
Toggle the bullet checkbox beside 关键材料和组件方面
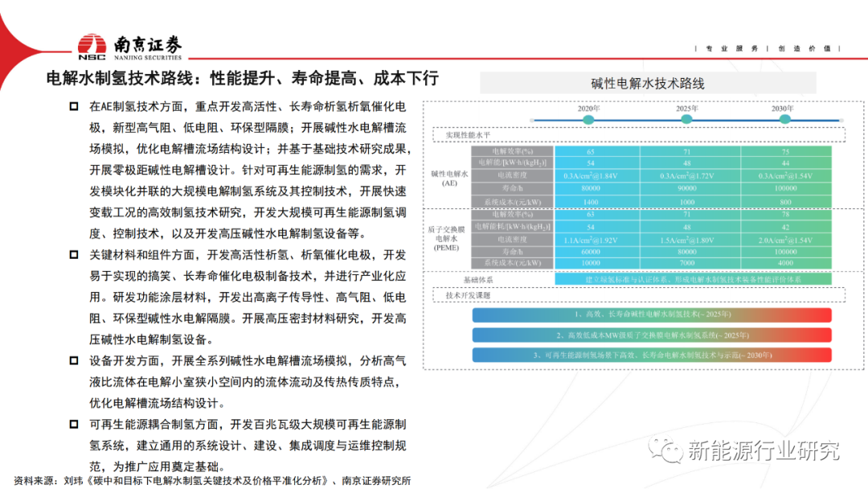71,255
